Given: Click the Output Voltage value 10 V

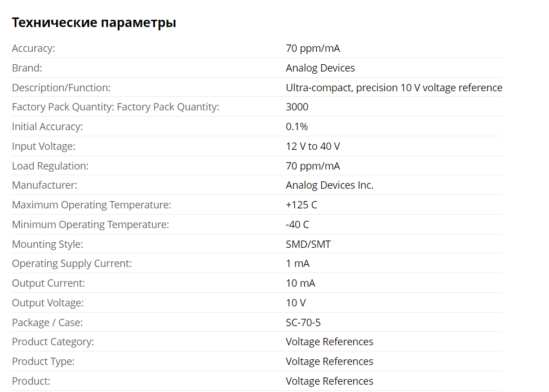Looking at the screenshot, I should pos(296,303).
